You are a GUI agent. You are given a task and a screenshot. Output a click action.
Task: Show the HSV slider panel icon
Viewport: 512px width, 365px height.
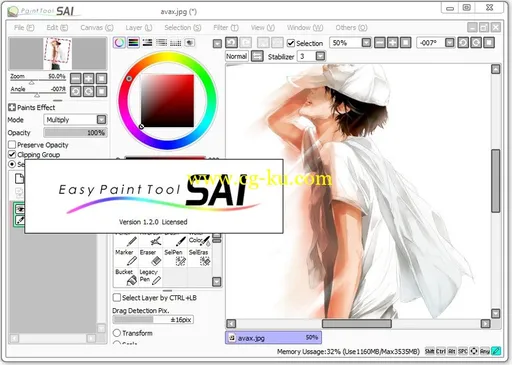[147, 43]
